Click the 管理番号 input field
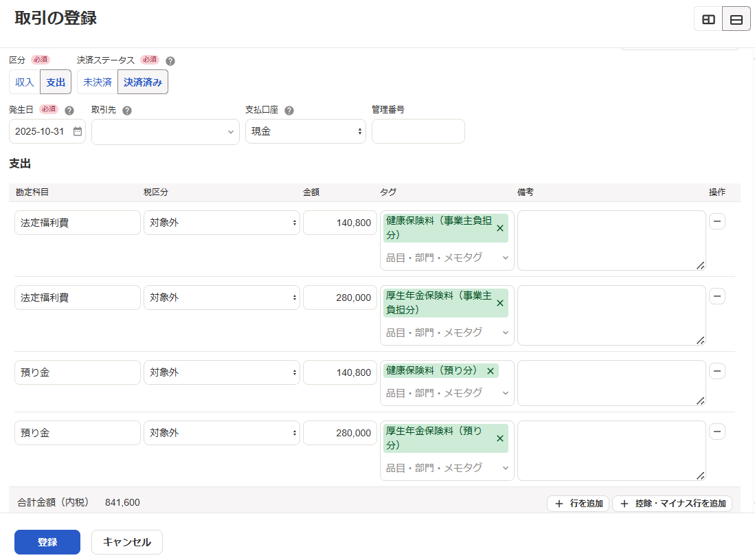 (x=418, y=131)
